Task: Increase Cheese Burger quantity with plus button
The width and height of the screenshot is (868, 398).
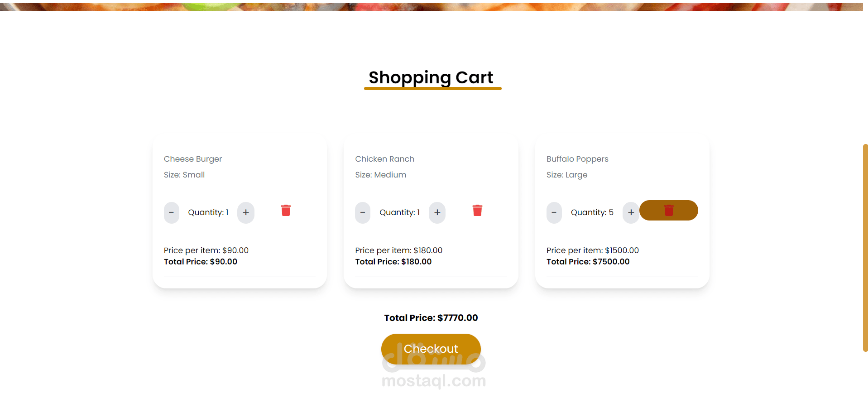Action: tap(246, 212)
